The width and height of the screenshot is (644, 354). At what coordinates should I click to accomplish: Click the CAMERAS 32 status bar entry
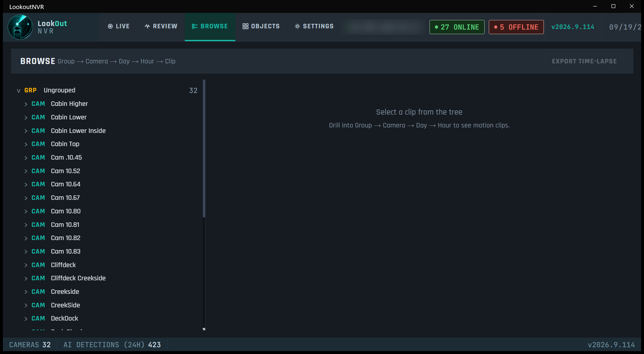(x=30, y=345)
